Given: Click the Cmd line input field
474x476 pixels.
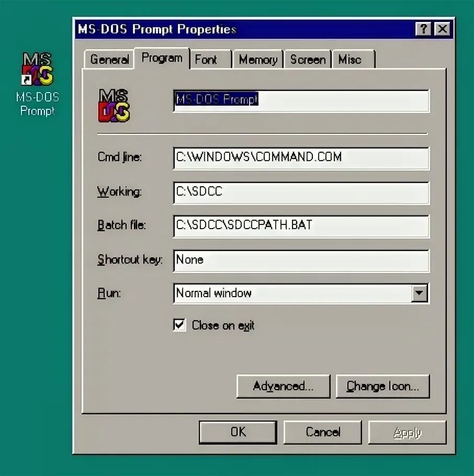Looking at the screenshot, I should 301,158.
